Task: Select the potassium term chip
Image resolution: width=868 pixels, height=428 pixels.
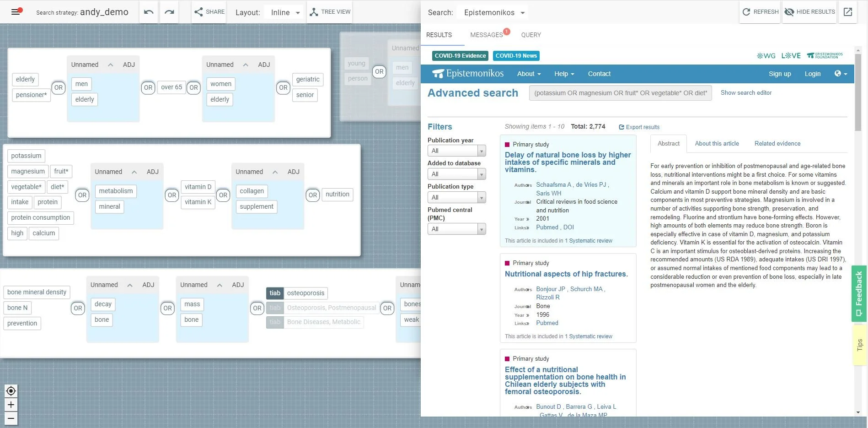Action: pos(26,156)
